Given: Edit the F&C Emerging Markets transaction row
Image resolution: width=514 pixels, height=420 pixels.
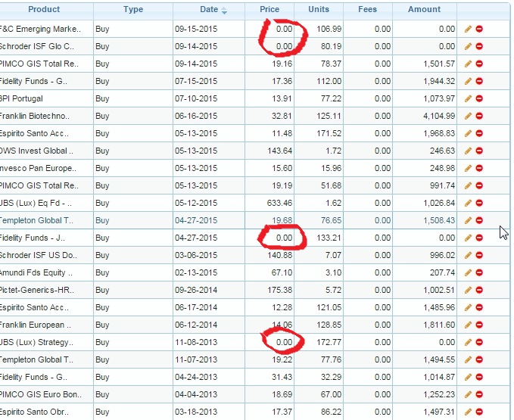Looking at the screenshot, I should 469,29.
